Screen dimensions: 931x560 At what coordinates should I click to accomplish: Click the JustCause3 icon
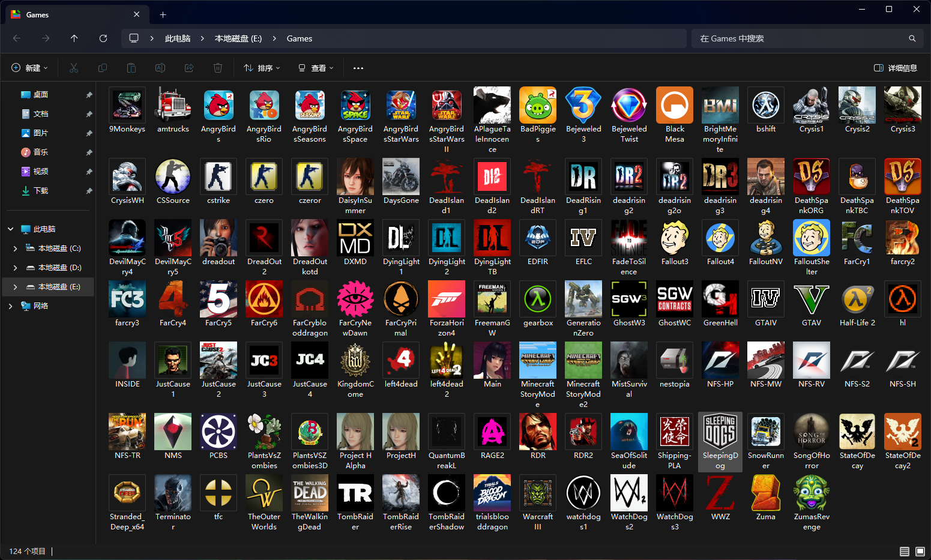264,361
